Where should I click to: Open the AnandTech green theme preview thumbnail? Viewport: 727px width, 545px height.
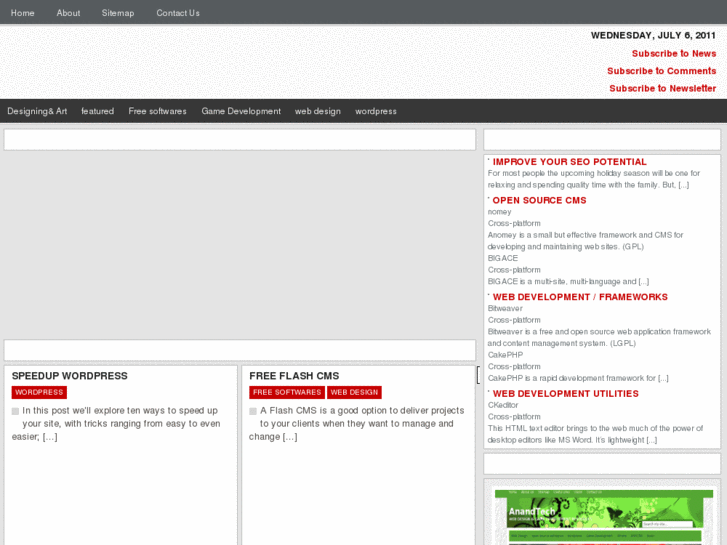[x=604, y=517]
